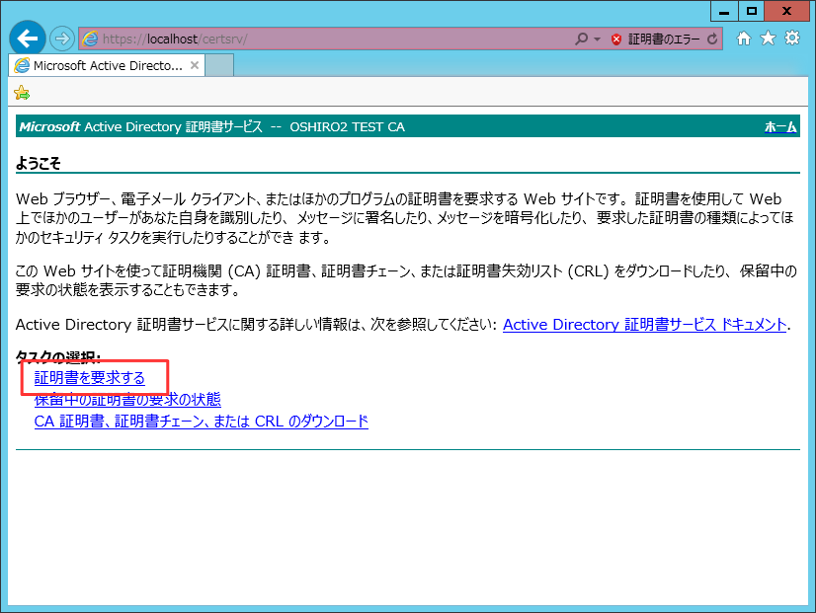Open 保留中の証明書の要求の状態 link
The width and height of the screenshot is (816, 613).
click(128, 400)
